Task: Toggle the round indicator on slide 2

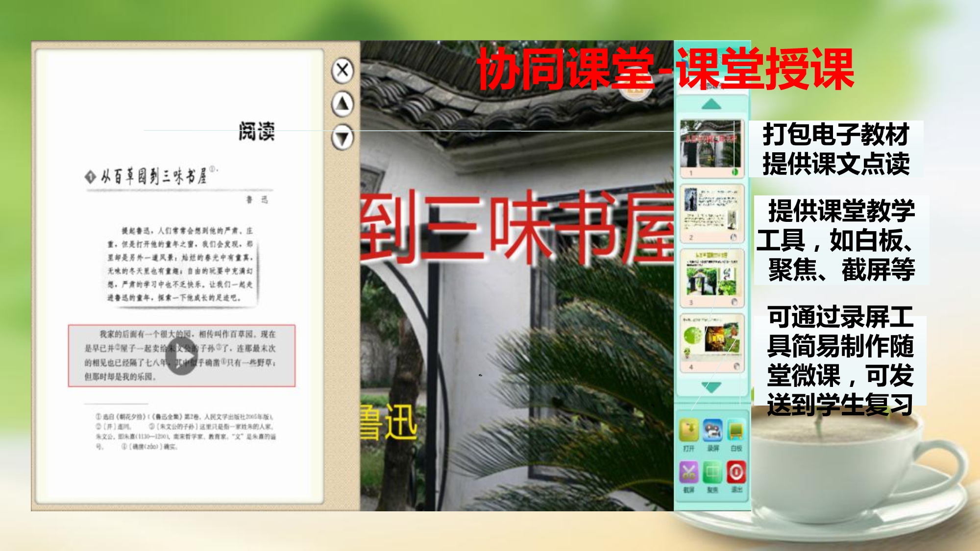Action: 734,237
